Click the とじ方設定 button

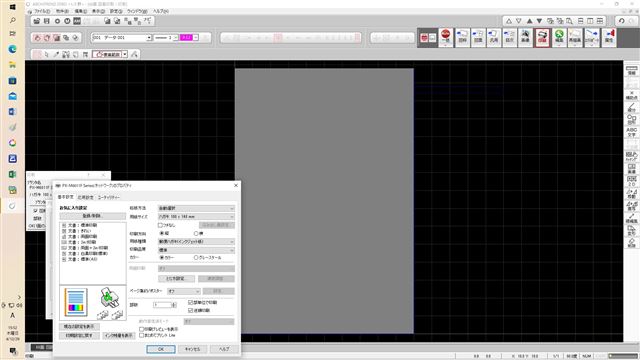[x=175, y=279]
